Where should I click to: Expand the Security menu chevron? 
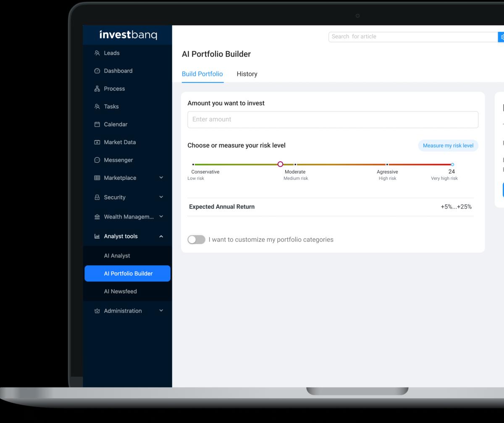coord(161,197)
